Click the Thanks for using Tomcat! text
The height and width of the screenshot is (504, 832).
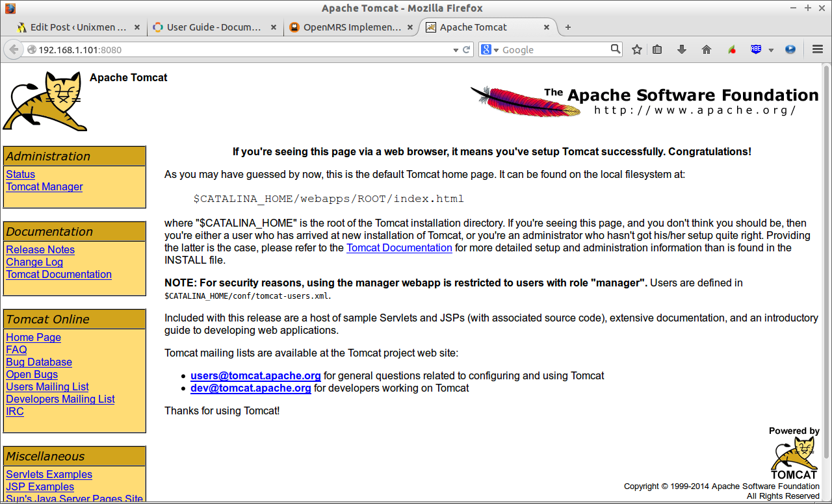222,410
